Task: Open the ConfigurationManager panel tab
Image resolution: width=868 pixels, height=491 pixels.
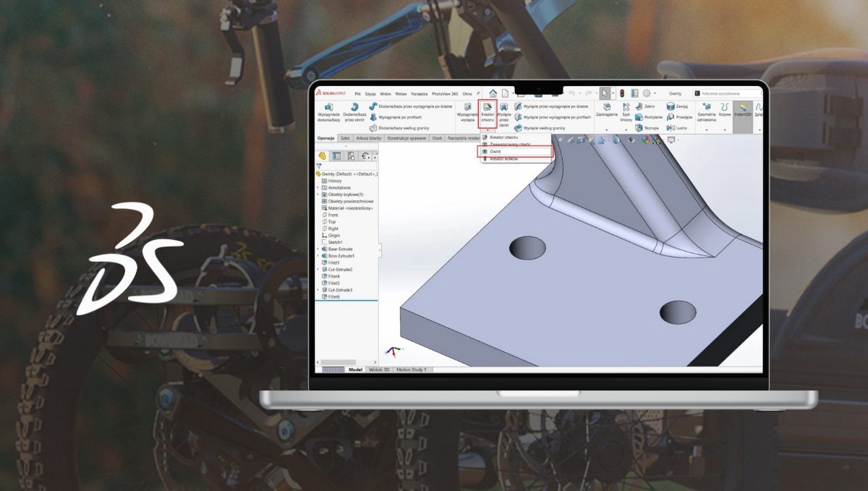Action: pos(352,155)
